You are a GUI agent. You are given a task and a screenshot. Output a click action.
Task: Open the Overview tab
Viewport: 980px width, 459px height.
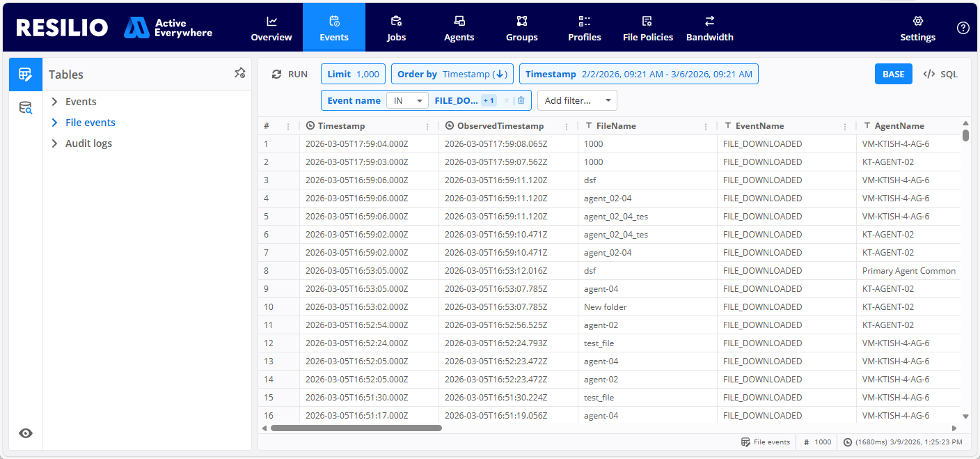271,28
